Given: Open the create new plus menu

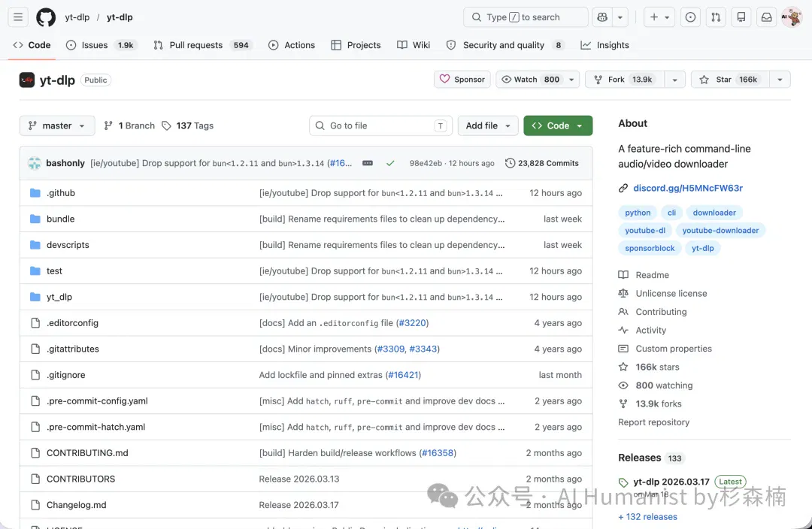Looking at the screenshot, I should coord(659,17).
